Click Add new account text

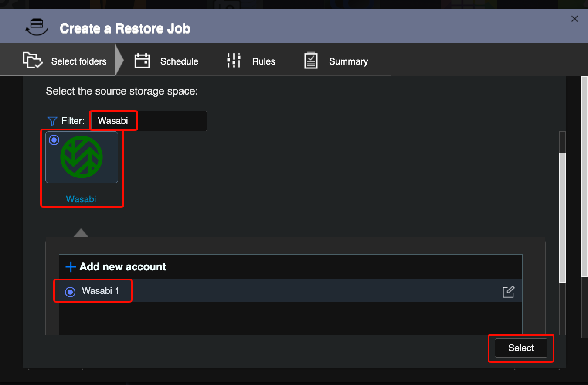(123, 267)
